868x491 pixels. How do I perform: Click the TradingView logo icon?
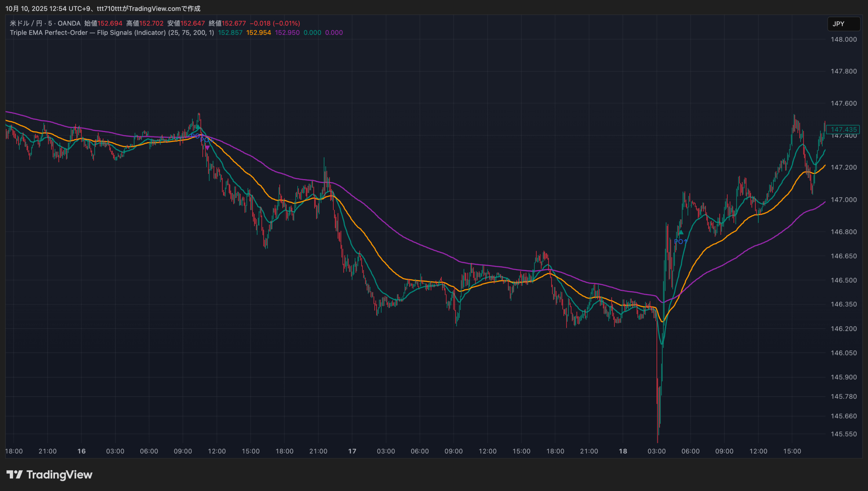click(x=14, y=474)
